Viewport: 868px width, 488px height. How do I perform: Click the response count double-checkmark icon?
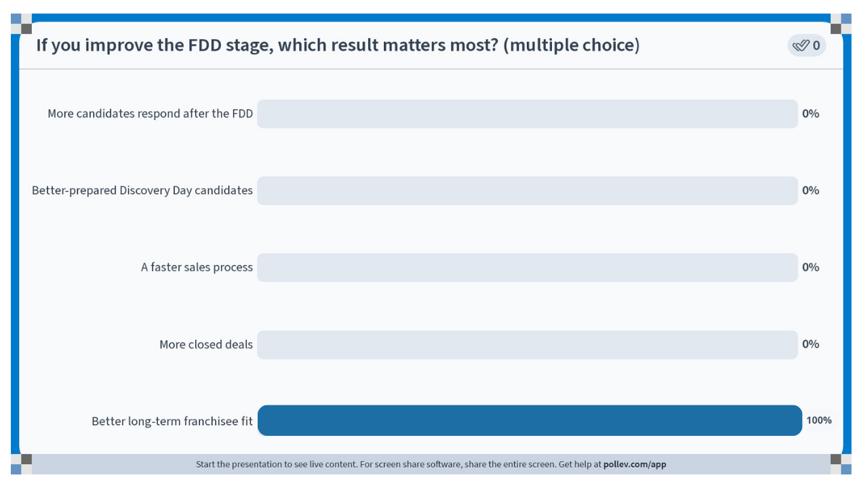pyautogui.click(x=801, y=45)
